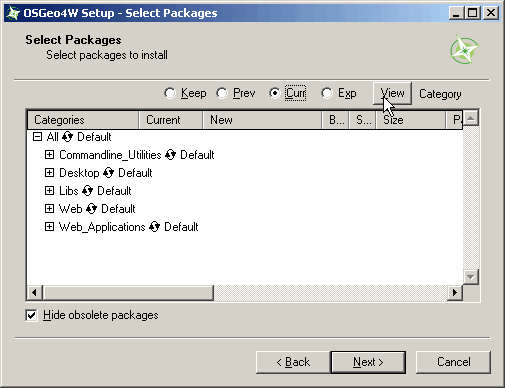Select the Prev radio option

(222, 93)
